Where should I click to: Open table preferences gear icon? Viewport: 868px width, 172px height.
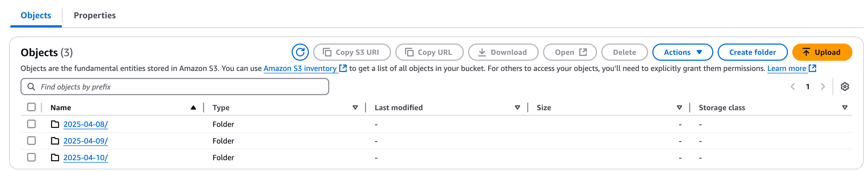844,87
